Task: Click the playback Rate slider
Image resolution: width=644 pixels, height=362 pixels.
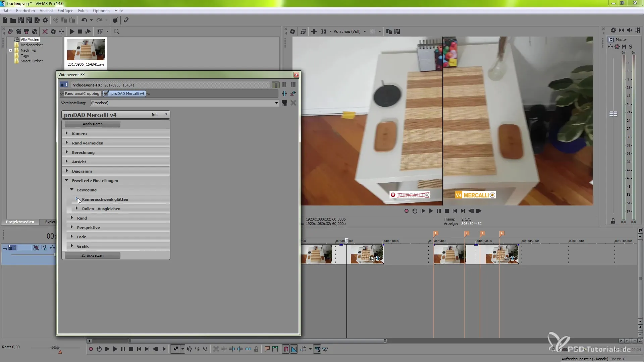Action: point(55,348)
